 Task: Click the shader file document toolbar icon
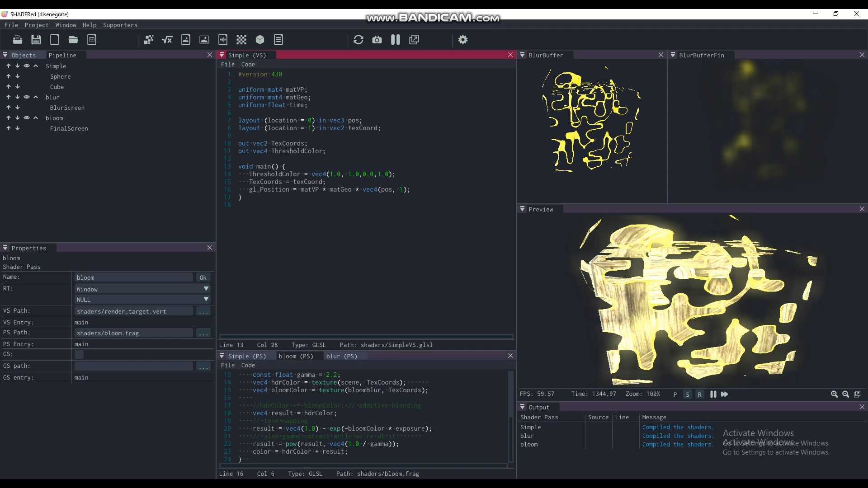[92, 40]
